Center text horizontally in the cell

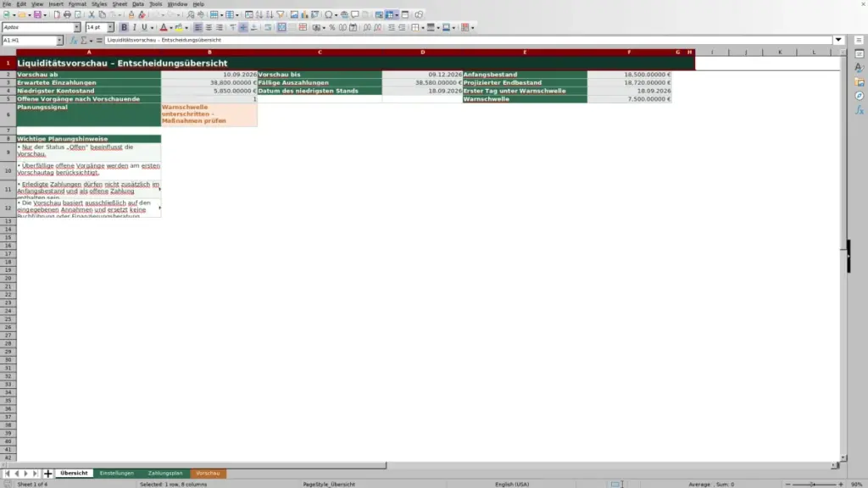209,28
